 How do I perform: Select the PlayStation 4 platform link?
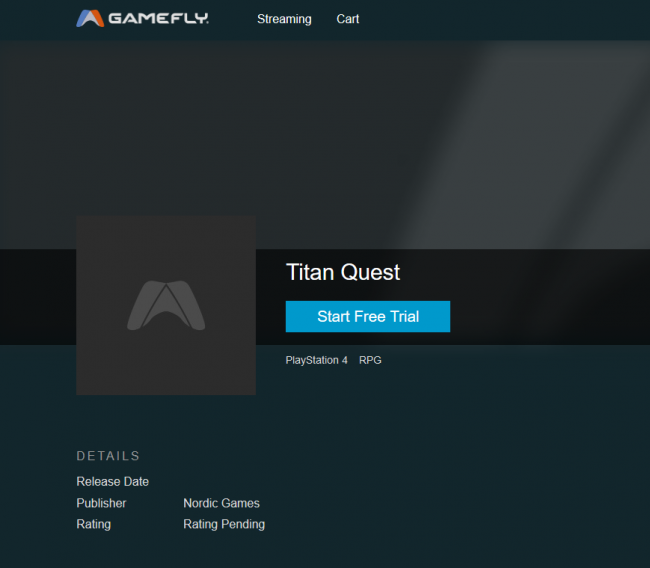pyautogui.click(x=316, y=360)
